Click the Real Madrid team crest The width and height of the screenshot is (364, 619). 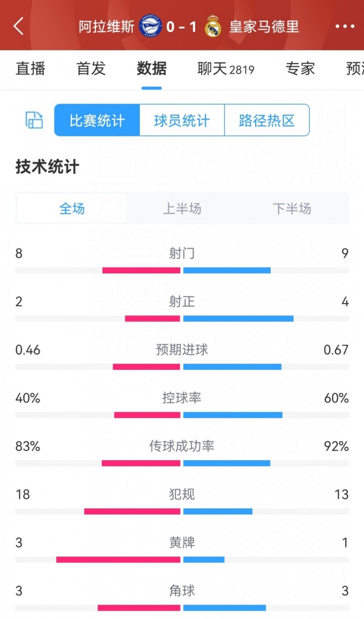pos(214,27)
